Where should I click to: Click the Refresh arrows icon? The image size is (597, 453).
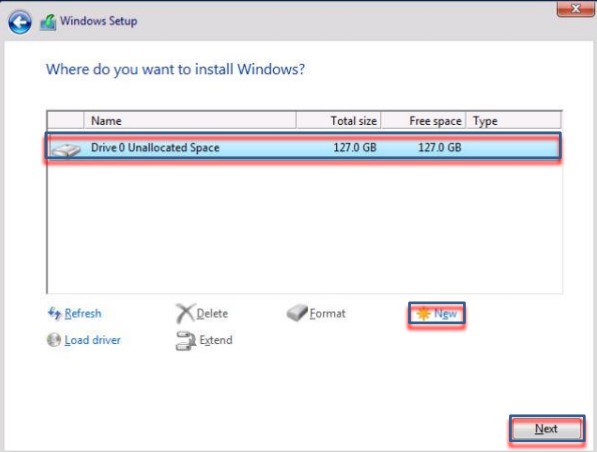54,313
